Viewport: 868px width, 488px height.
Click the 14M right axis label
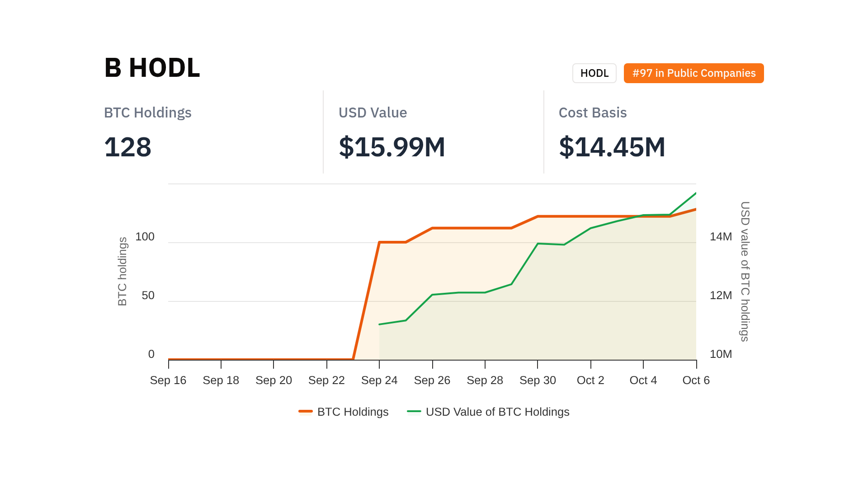pos(721,236)
